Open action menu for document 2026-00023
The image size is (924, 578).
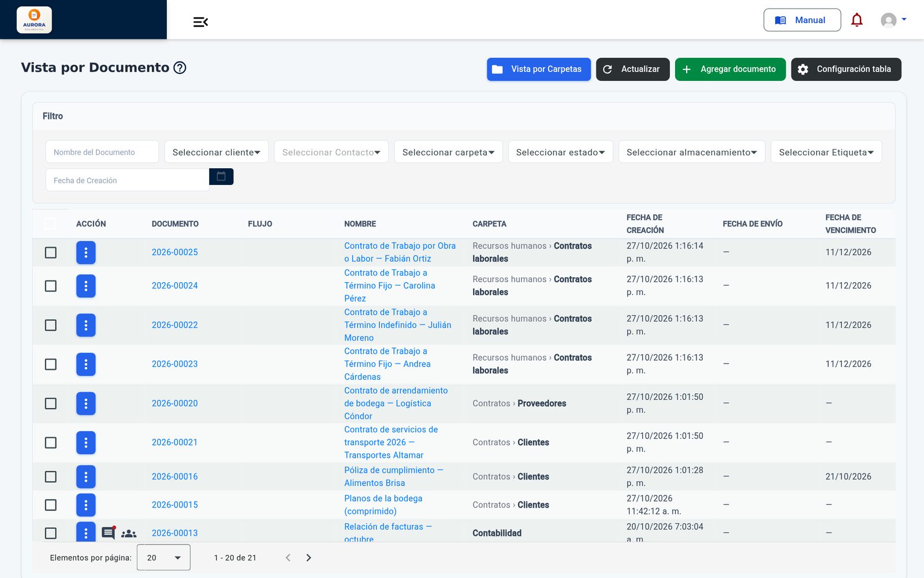(85, 364)
